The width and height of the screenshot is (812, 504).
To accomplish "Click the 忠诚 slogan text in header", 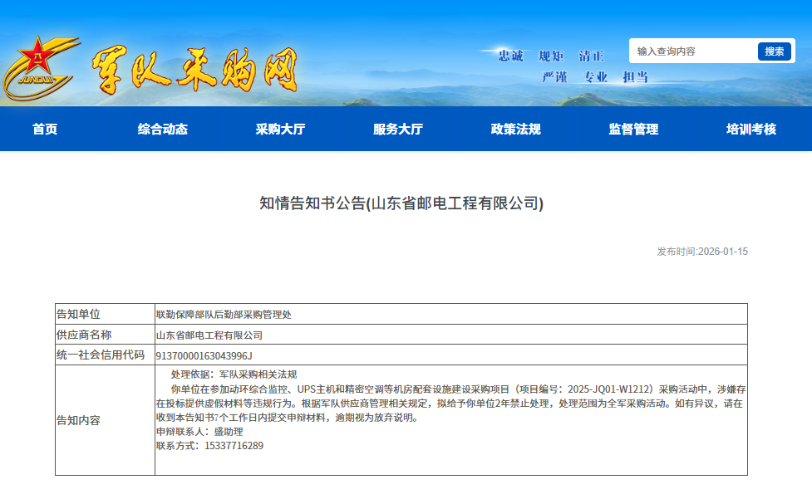I will click(510, 56).
